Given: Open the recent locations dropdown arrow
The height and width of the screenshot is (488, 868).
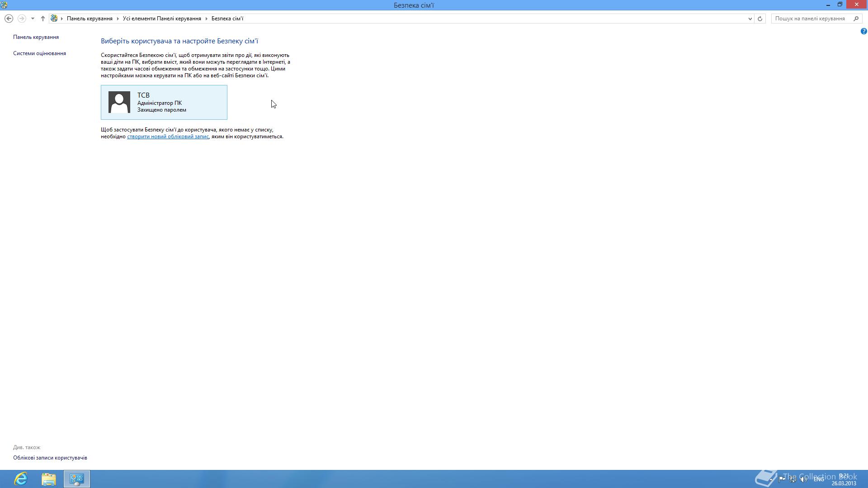Looking at the screenshot, I should point(33,19).
